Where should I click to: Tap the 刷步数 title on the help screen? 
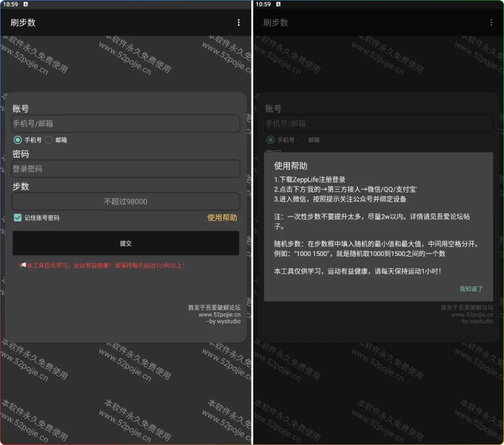pyautogui.click(x=275, y=23)
